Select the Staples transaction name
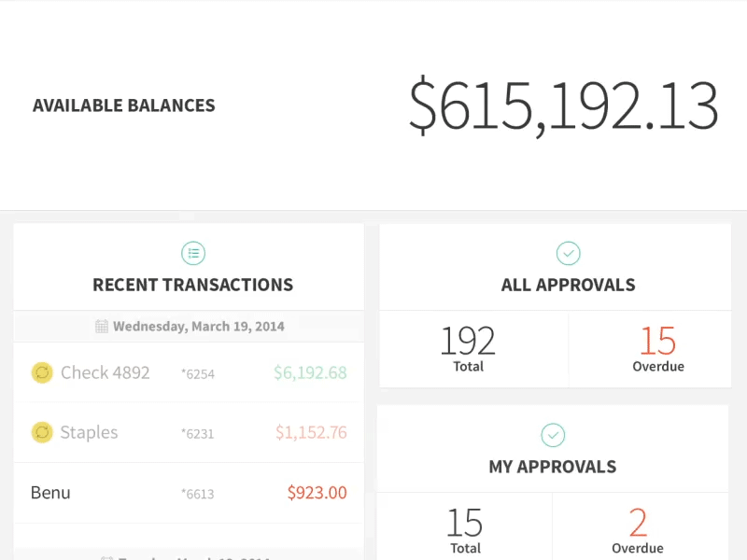Screen dimensions: 747x560 pos(89,432)
